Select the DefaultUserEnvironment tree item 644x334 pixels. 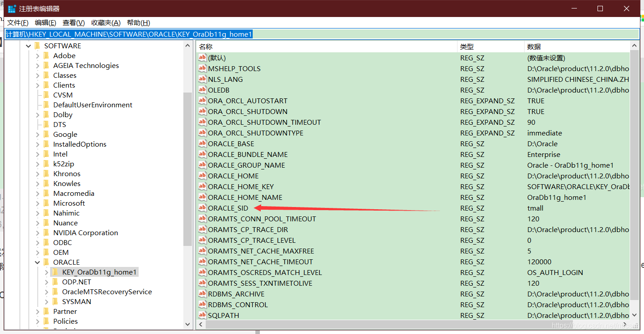coord(93,105)
